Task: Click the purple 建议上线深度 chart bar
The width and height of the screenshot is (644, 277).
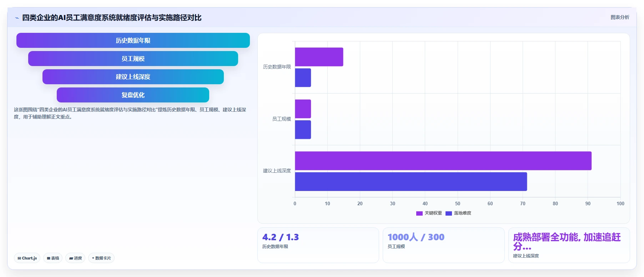Action: (443, 161)
